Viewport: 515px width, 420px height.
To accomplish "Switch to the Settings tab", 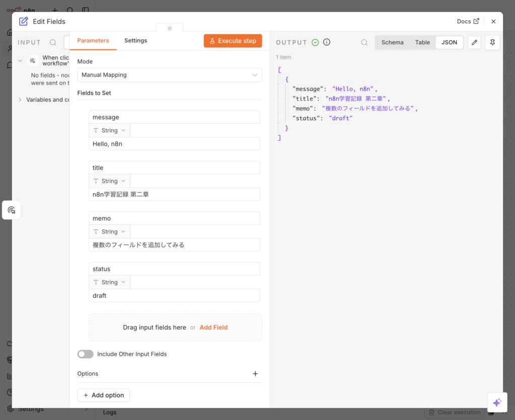I will click(x=136, y=40).
